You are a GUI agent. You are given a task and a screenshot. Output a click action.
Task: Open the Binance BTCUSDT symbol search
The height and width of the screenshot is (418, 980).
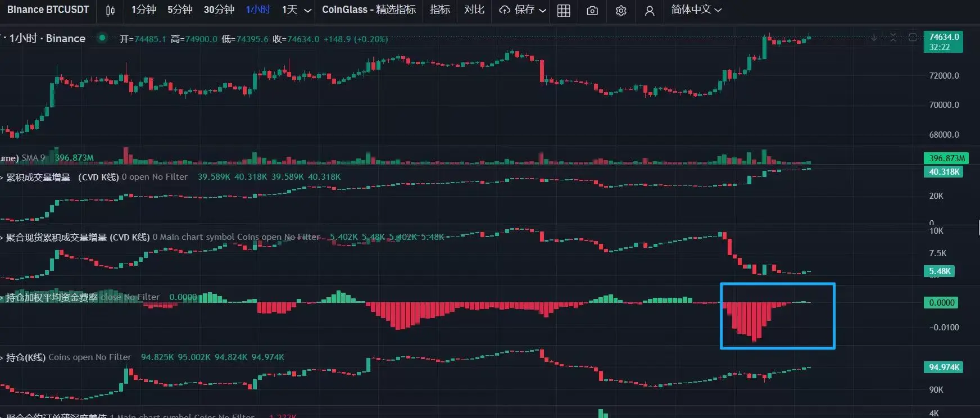48,10
